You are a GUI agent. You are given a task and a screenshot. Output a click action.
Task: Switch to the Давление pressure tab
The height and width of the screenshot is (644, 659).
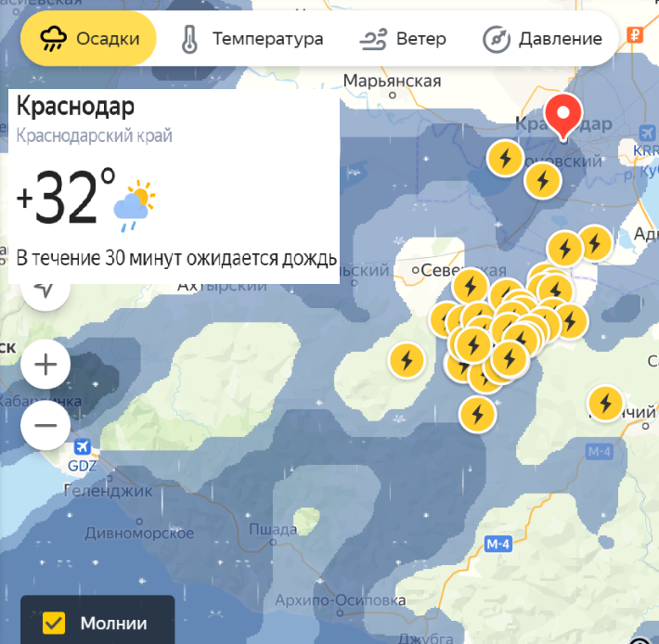pyautogui.click(x=542, y=39)
